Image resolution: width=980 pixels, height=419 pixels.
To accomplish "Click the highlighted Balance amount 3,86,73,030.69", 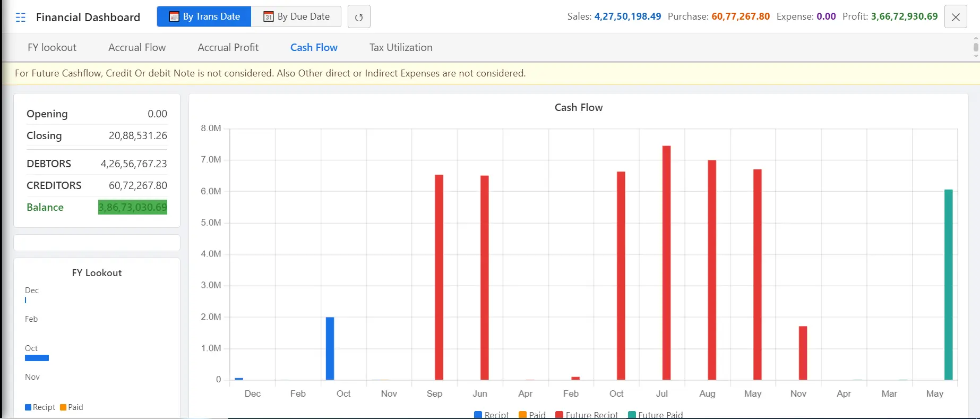I will point(133,207).
